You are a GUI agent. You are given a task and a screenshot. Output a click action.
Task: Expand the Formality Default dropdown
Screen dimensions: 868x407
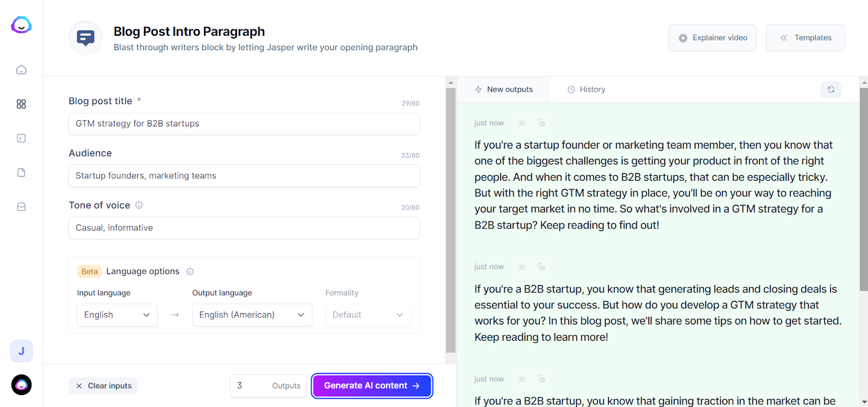coord(368,315)
